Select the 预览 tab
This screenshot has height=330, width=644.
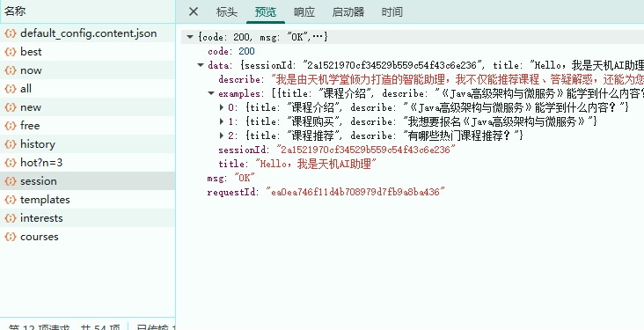pyautogui.click(x=266, y=12)
